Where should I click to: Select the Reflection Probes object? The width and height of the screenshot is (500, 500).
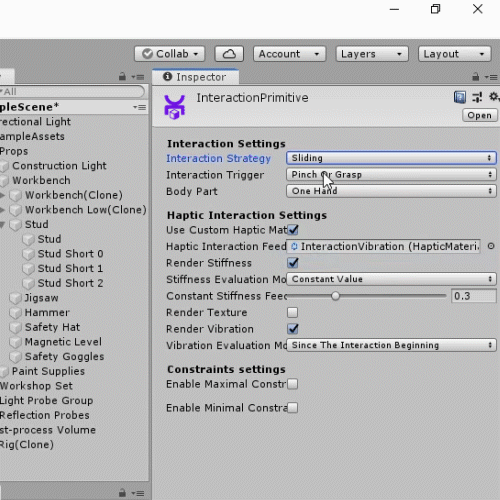point(45,415)
